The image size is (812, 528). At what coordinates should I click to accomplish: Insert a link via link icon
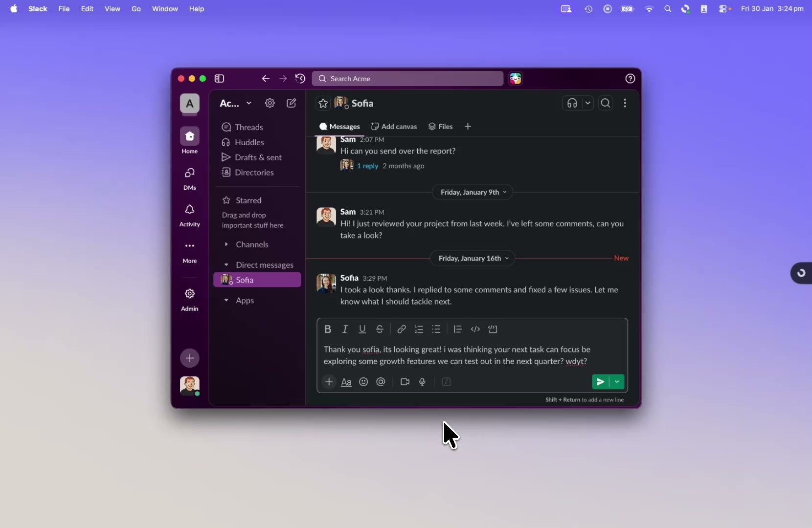pyautogui.click(x=402, y=330)
